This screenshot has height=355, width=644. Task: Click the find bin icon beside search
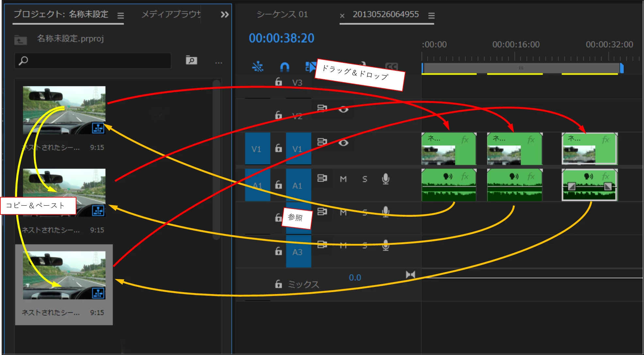coord(191,60)
